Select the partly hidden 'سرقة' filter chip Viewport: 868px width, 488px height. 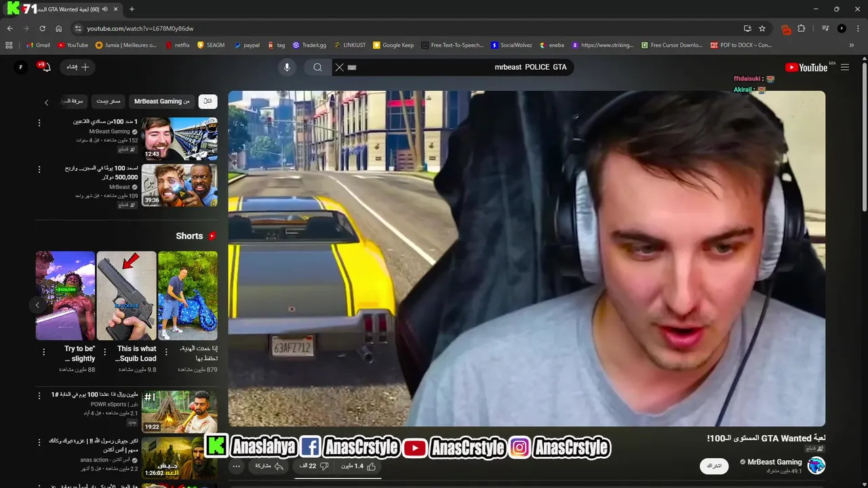(x=73, y=101)
